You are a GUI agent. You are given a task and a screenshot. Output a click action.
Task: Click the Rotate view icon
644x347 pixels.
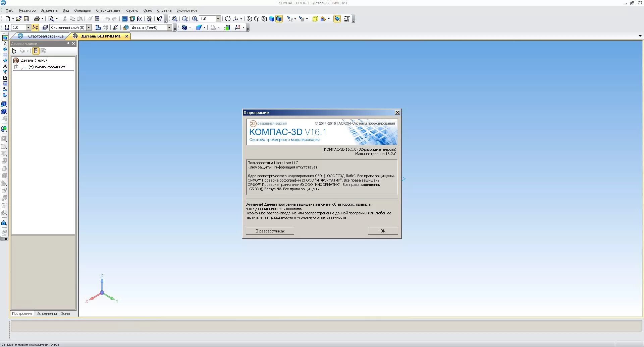tap(228, 19)
